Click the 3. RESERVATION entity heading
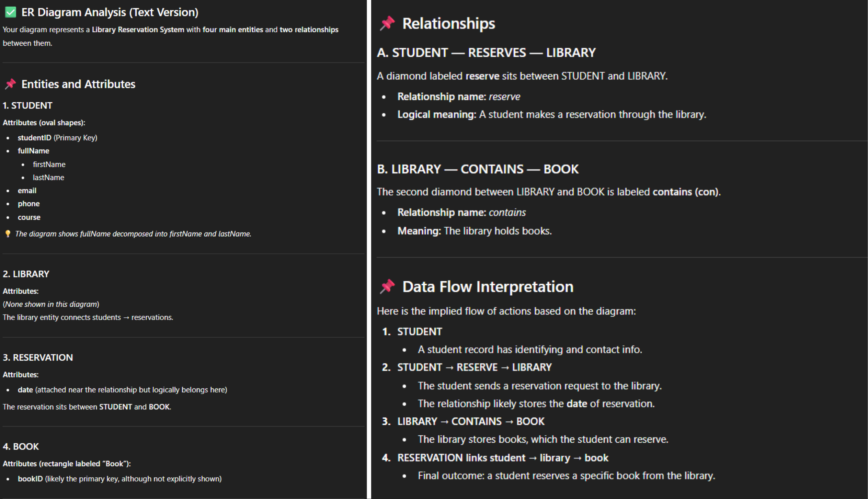This screenshot has width=868, height=499. [38, 357]
